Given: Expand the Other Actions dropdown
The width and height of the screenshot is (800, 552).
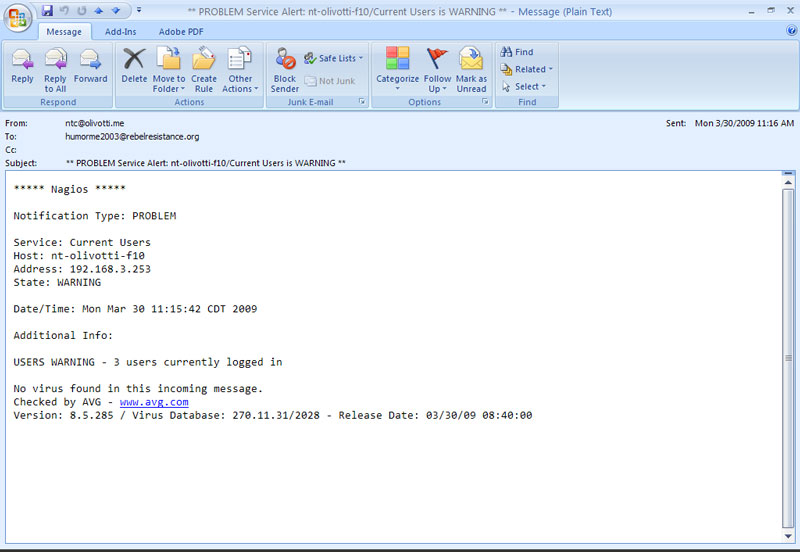Looking at the screenshot, I should (240, 70).
